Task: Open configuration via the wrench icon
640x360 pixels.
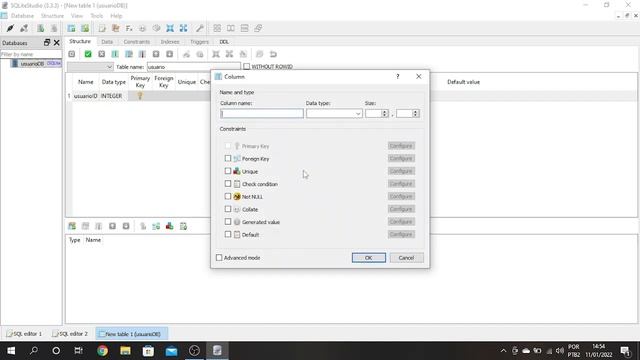Action: [200, 28]
